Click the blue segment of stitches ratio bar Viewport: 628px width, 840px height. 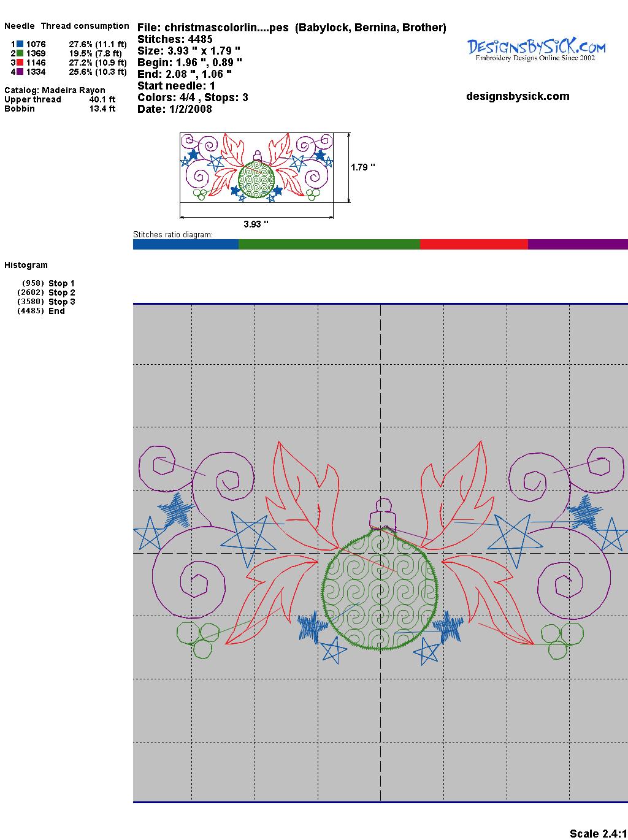[185, 245]
